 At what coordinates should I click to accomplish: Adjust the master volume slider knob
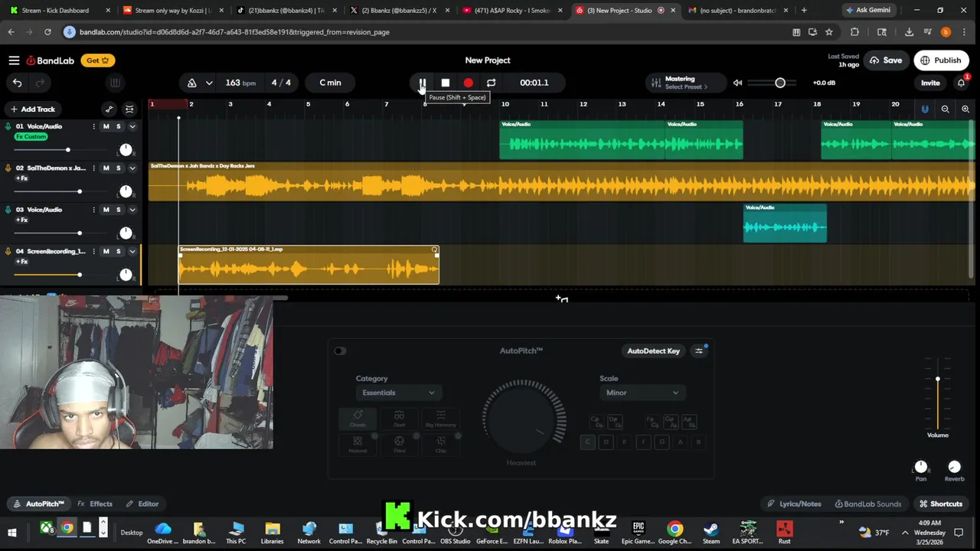780,83
